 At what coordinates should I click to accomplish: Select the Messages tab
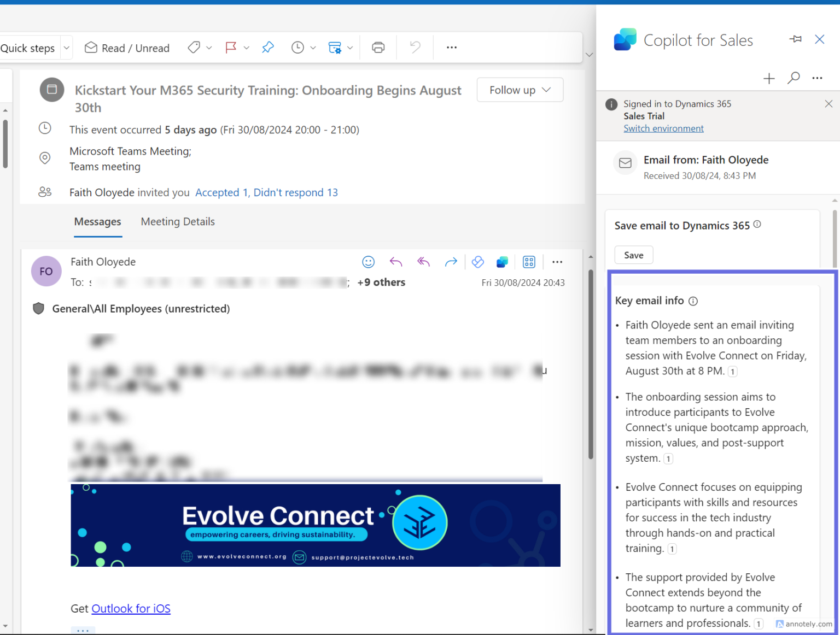pyautogui.click(x=98, y=222)
